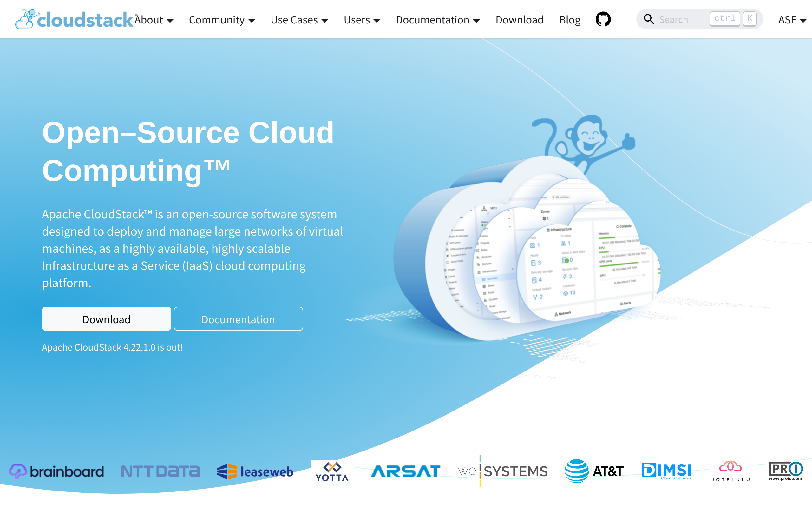Screen dimensions: 812x508
Task: Expand the Users dropdown menu
Action: 362,20
